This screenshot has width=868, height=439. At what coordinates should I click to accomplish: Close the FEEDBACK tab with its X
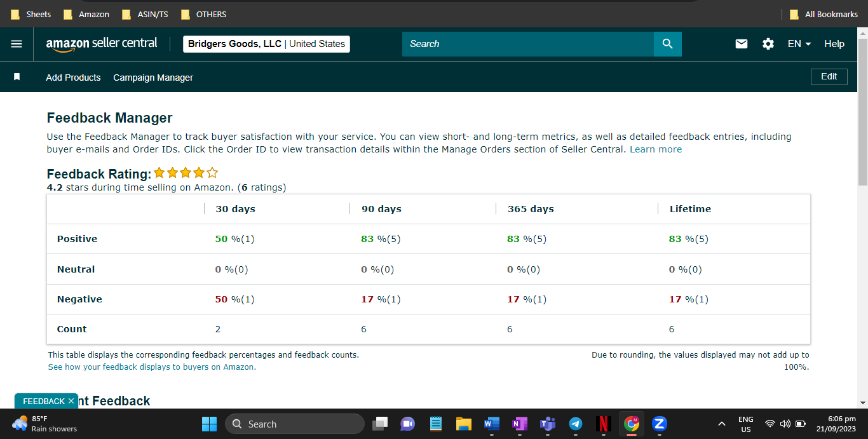[71, 401]
